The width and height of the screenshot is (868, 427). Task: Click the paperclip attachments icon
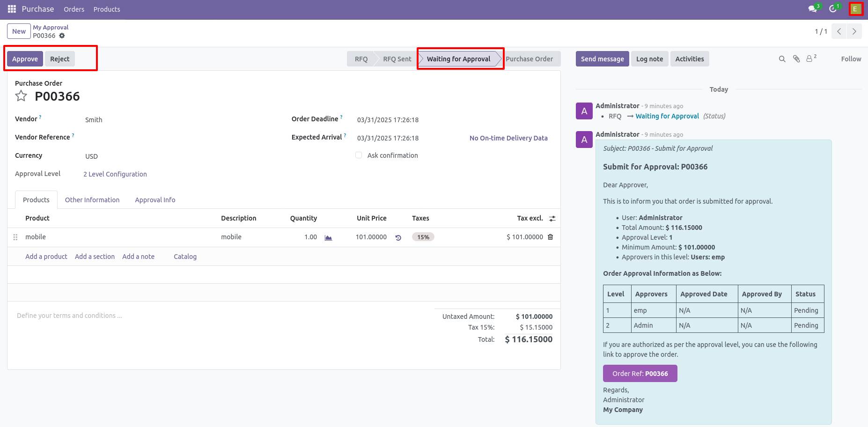[796, 59]
